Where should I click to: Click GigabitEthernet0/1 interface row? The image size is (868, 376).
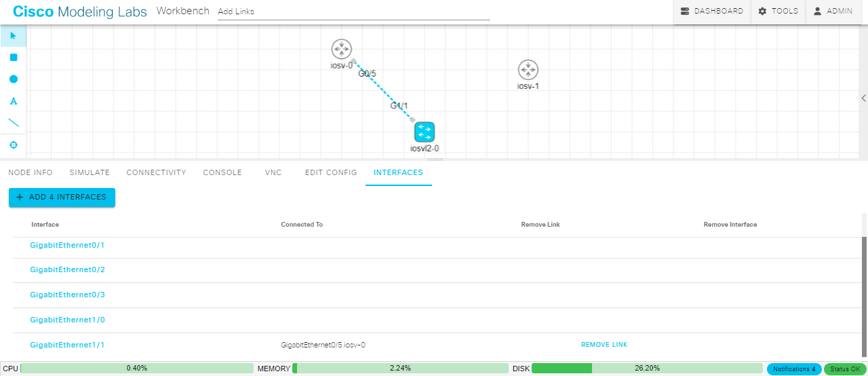pyautogui.click(x=437, y=245)
